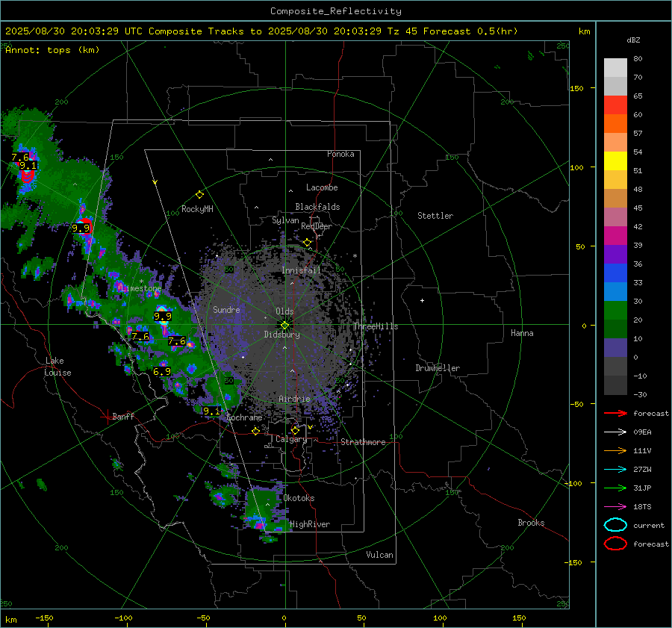This screenshot has width=672, height=628.
Task: Click the Didsbury town label
Action: pyautogui.click(x=281, y=335)
